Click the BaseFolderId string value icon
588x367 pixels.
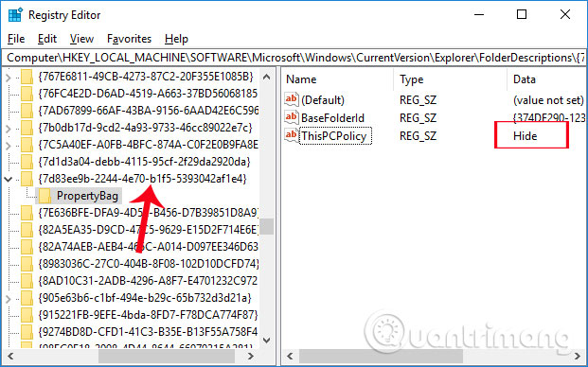pos(292,117)
